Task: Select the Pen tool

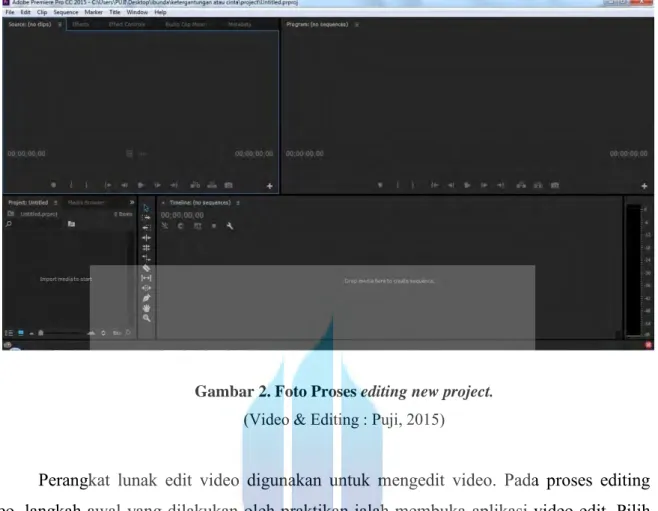Action: pyautogui.click(x=146, y=298)
